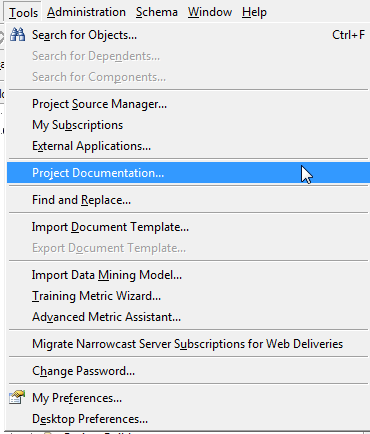The height and width of the screenshot is (434, 370).
Task: Select Project Documentation menu item
Action: click(188, 173)
